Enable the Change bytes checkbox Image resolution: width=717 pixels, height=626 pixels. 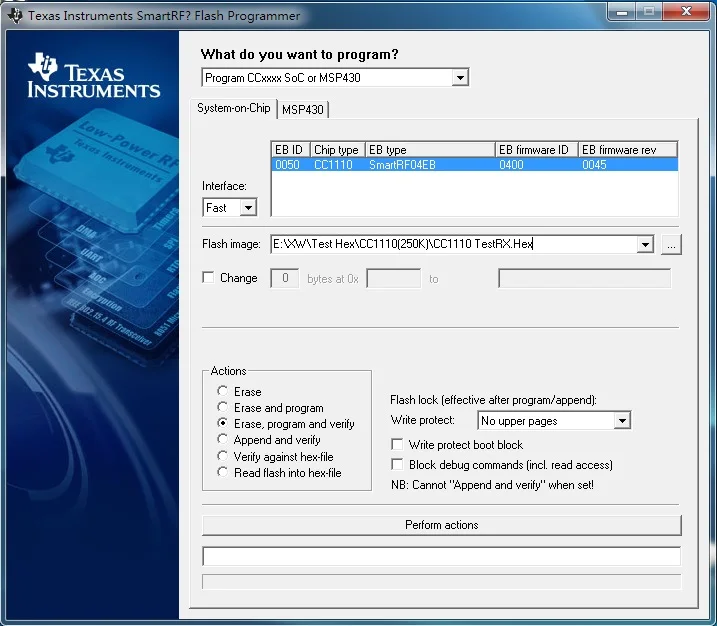pos(208,278)
